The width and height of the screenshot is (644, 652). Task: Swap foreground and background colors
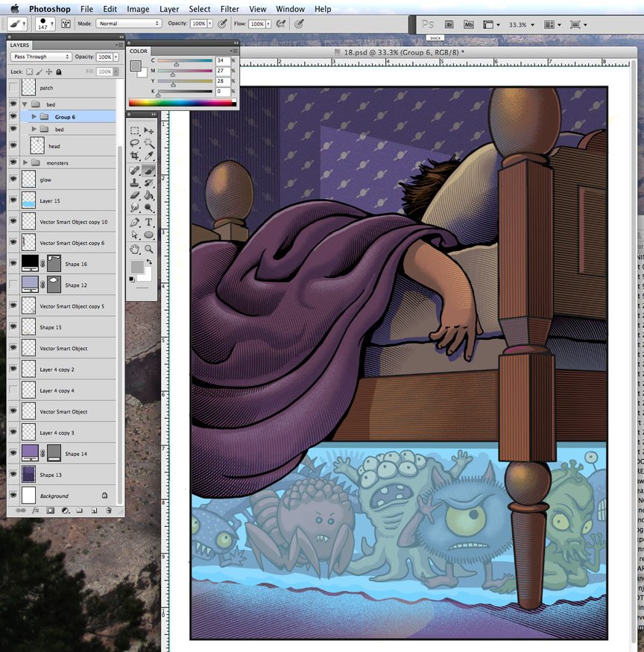(x=149, y=262)
